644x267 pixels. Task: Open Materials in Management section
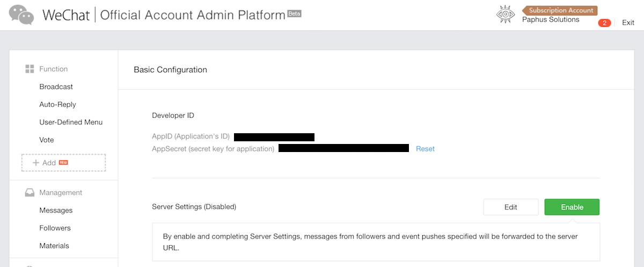click(54, 246)
